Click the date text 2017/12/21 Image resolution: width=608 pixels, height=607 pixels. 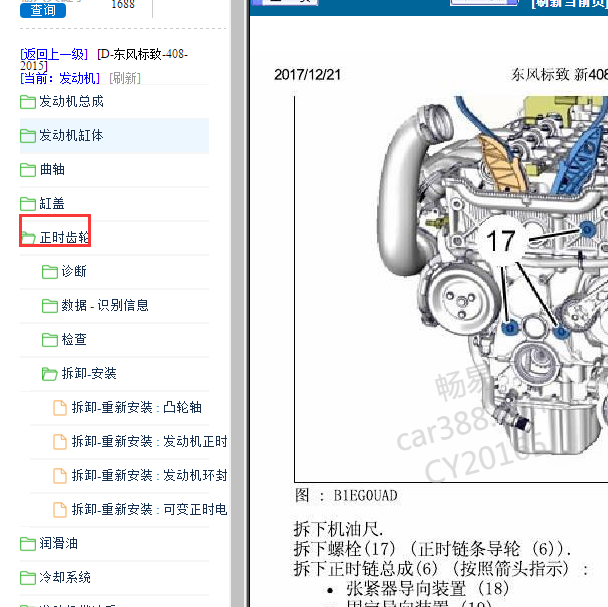tap(307, 75)
